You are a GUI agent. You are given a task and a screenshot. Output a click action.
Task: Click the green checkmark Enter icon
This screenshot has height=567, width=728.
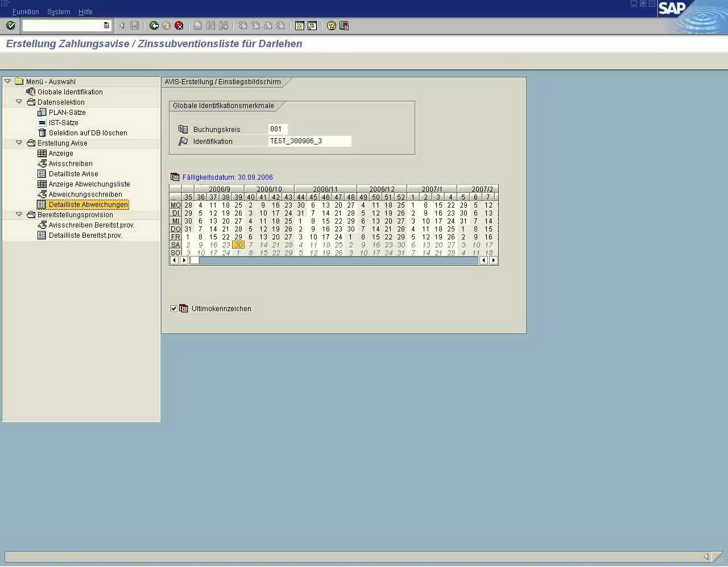[10, 26]
